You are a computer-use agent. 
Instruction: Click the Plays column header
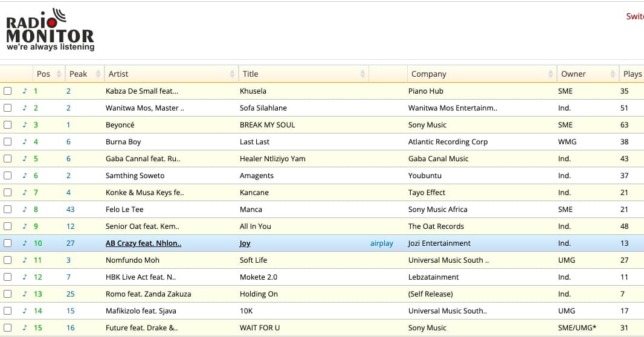[632, 74]
